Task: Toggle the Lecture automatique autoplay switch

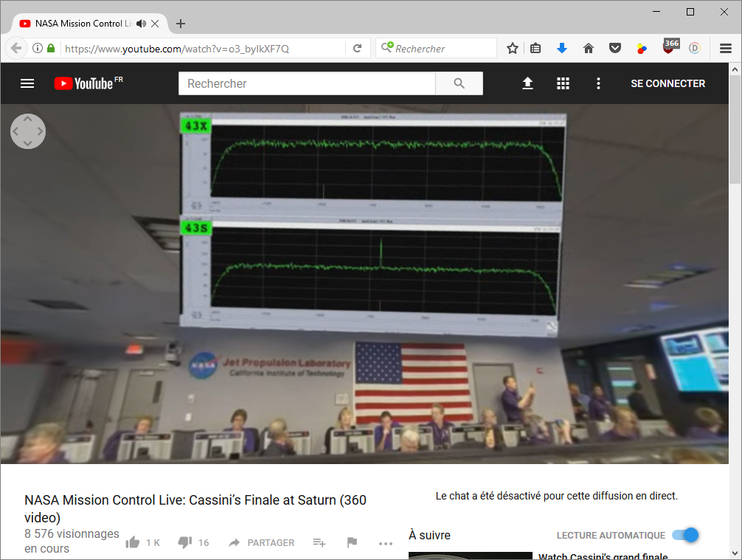Action: tap(685, 535)
